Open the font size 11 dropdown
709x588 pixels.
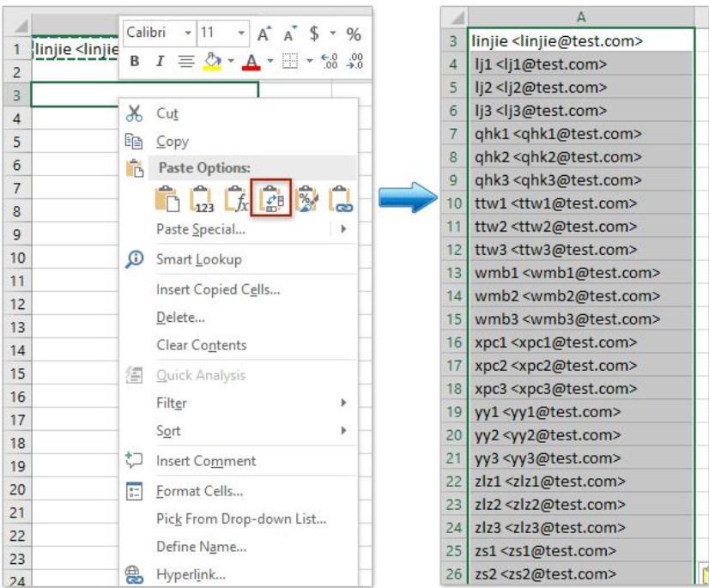(x=241, y=33)
